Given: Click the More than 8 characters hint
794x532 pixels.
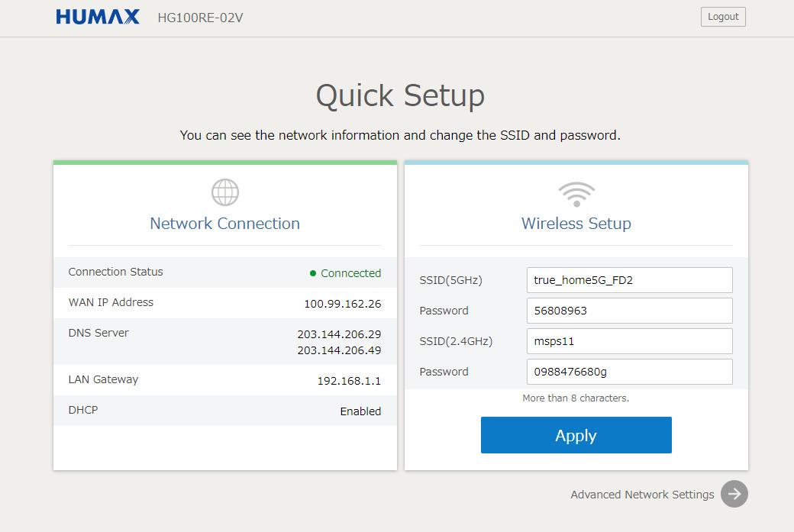Looking at the screenshot, I should [576, 398].
